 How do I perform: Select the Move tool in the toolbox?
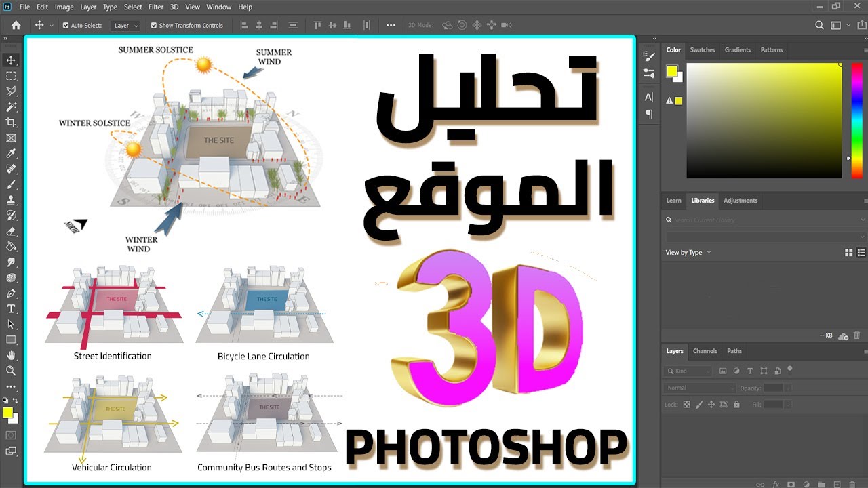[x=11, y=60]
